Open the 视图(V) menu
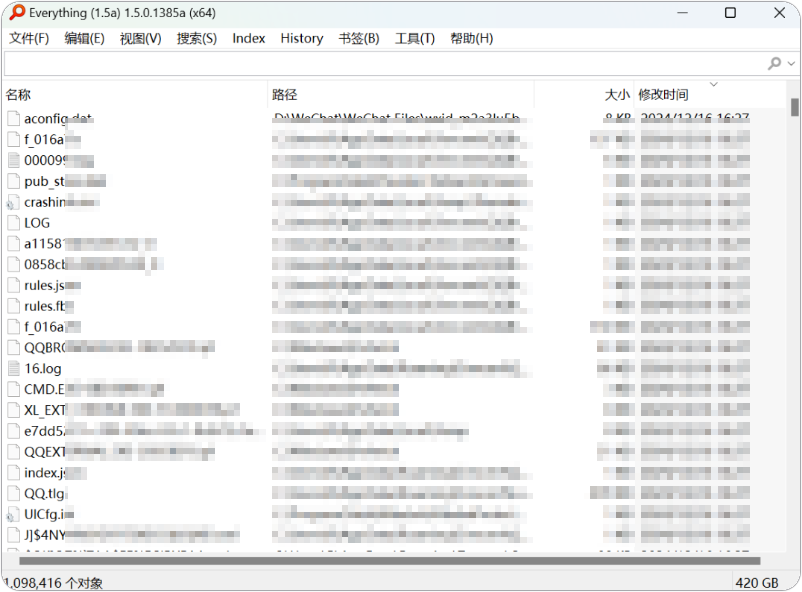Image resolution: width=802 pixels, height=592 pixels. 141,38
